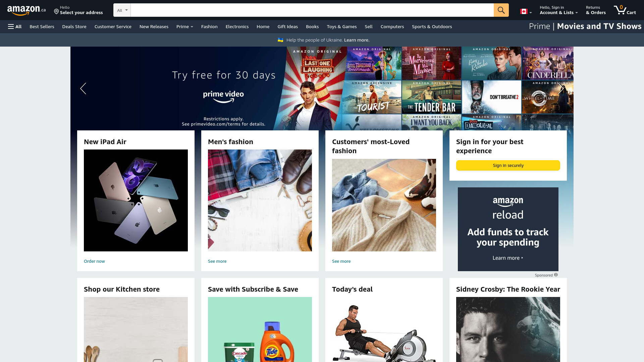This screenshot has width=644, height=362.
Task: Click the Sign in securely button
Action: point(508,165)
